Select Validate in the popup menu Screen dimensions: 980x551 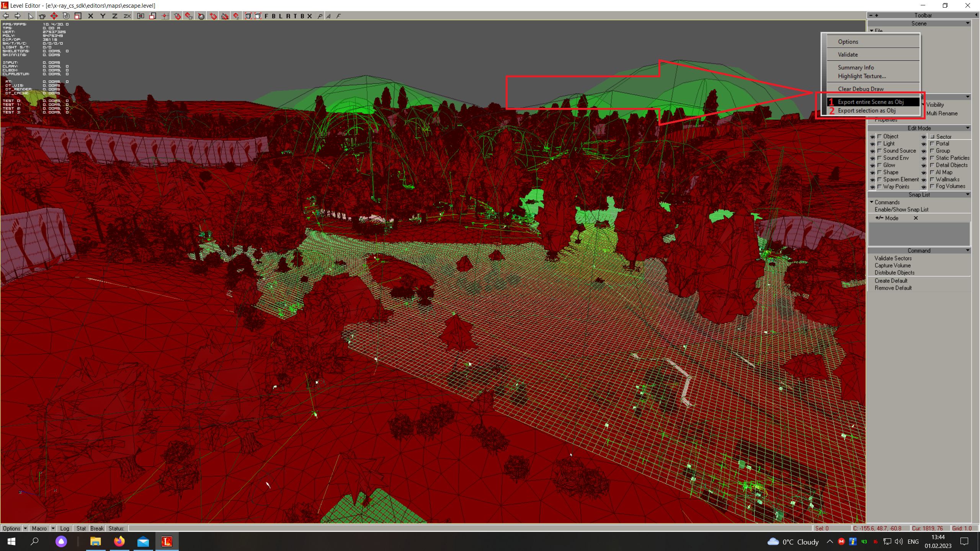point(873,55)
